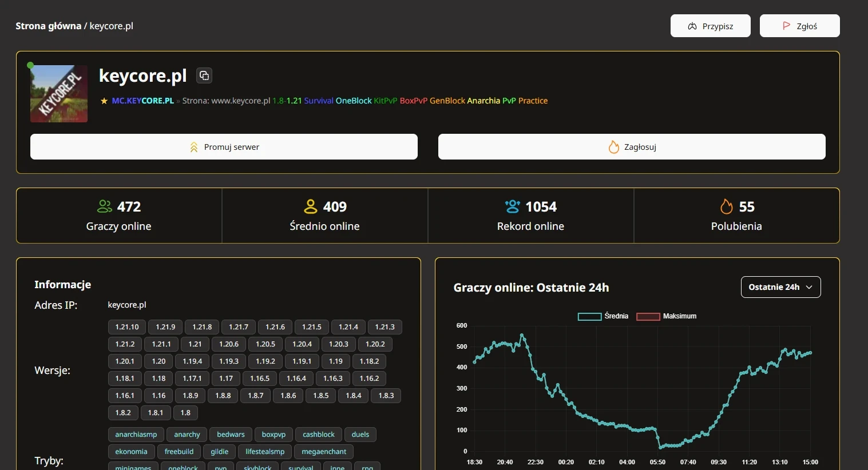The image size is (868, 470).
Task: Click the Graczy online players icon
Action: tap(105, 206)
